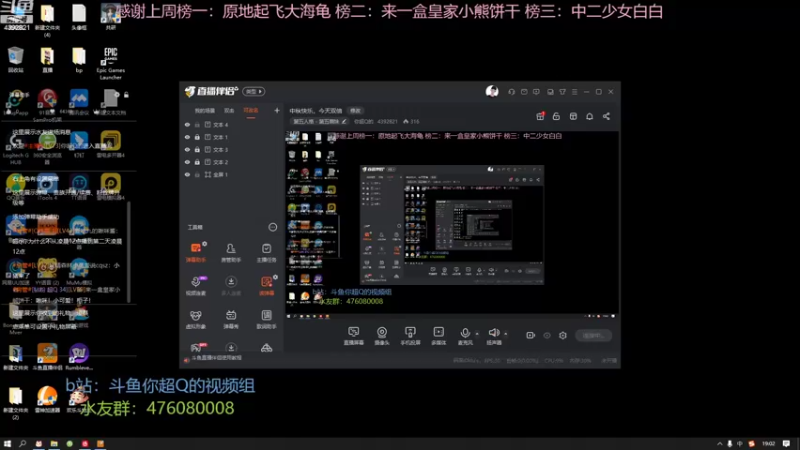This screenshot has height=450, width=800.
Task: Click the unlock padlock icon in header
Action: [x=556, y=116]
